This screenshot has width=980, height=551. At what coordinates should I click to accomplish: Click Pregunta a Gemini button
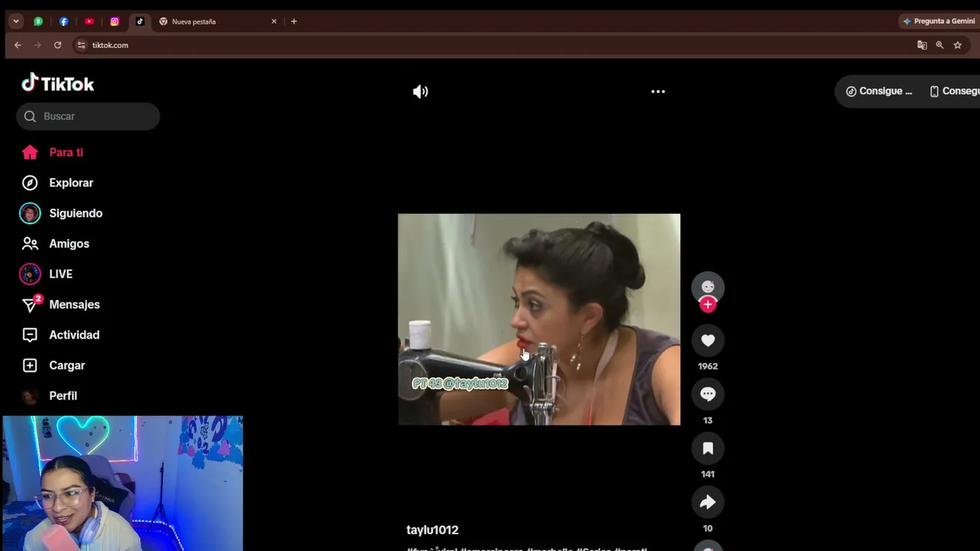click(939, 21)
